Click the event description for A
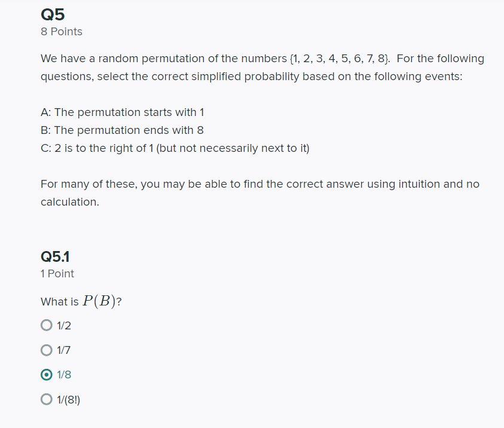The width and height of the screenshot is (504, 428). (122, 112)
